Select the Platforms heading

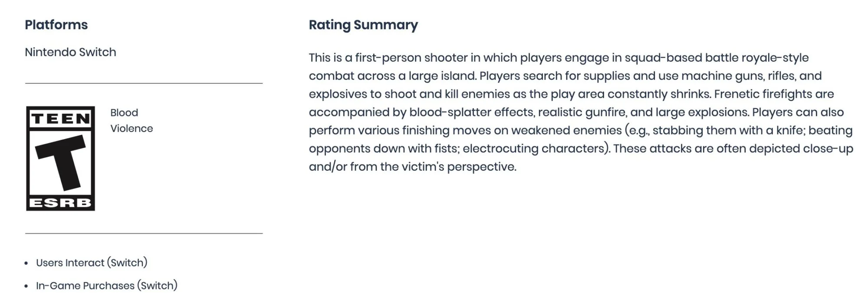click(x=56, y=25)
